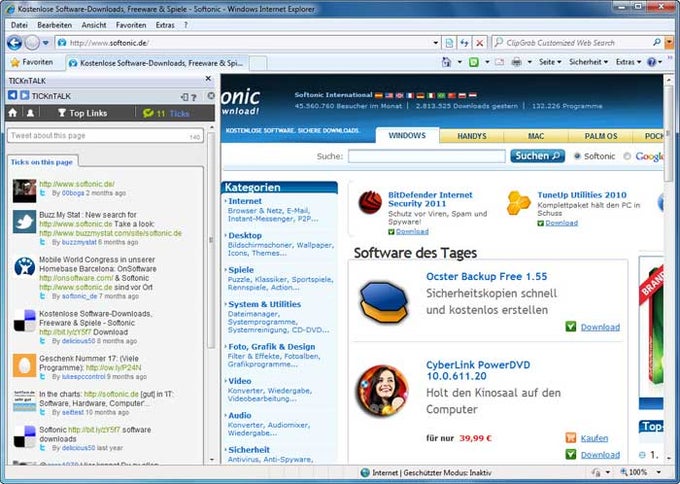Image resolution: width=680 pixels, height=484 pixels.
Task: Open the Foto, Grafik & Design category
Action: [x=272, y=347]
